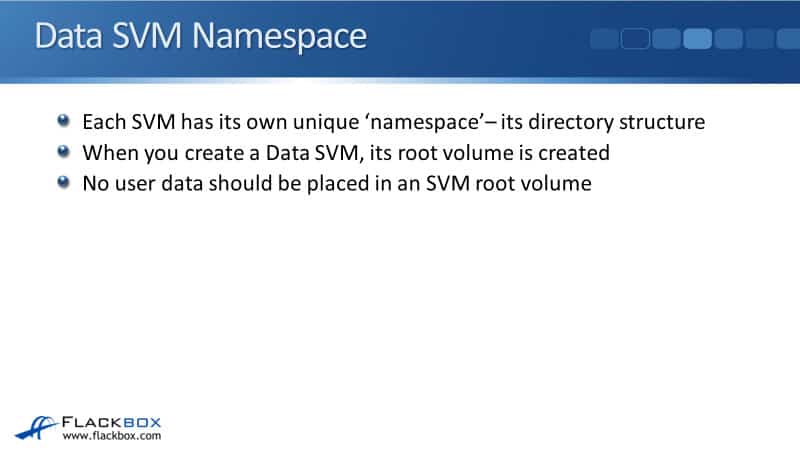The height and width of the screenshot is (450, 800).
Task: Click the first leftmost header square
Action: 605,39
